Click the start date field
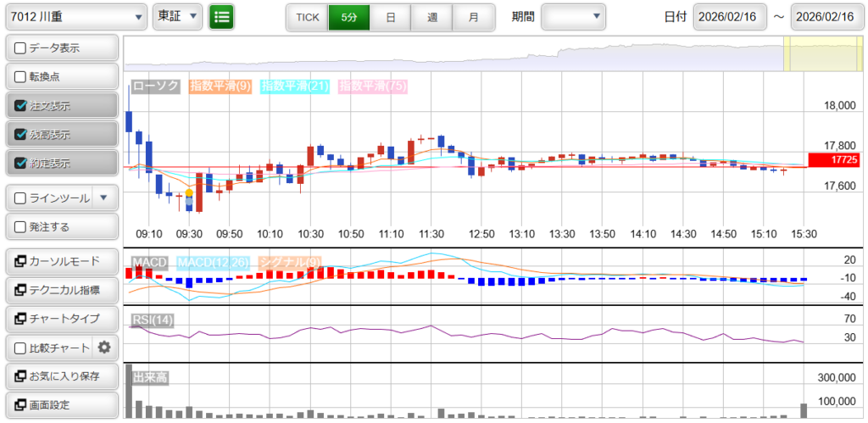868x423 pixels. coord(729,17)
